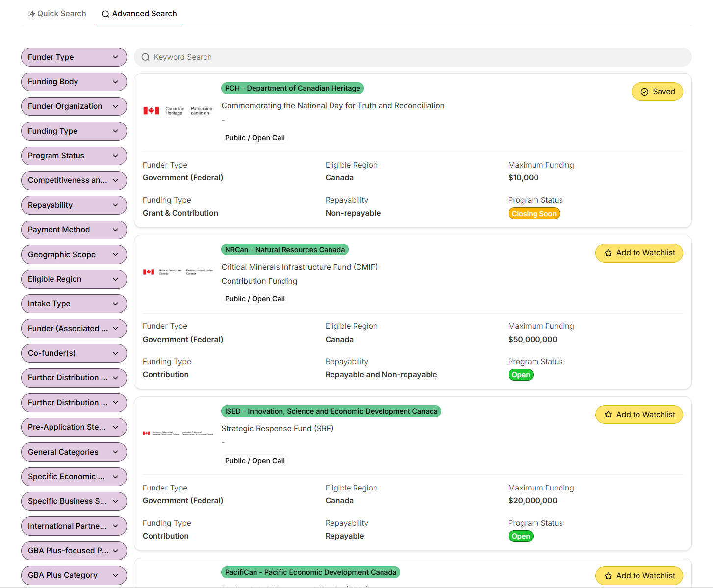Expand the Competitiveness an... filter
This screenshot has width=713, height=588.
[x=74, y=180]
